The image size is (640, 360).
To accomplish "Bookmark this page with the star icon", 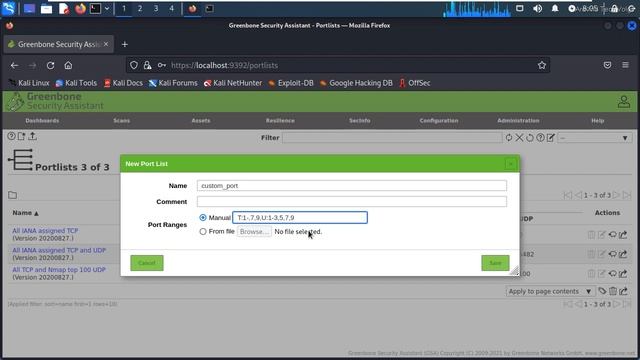I will click(x=542, y=65).
